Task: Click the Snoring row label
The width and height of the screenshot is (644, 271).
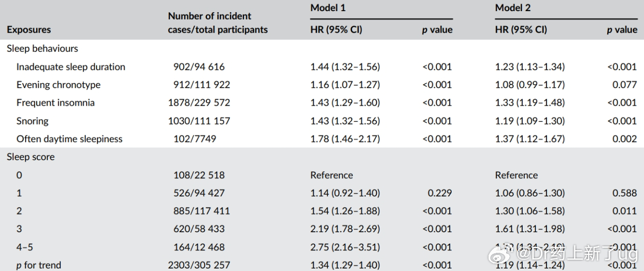Action: point(32,121)
